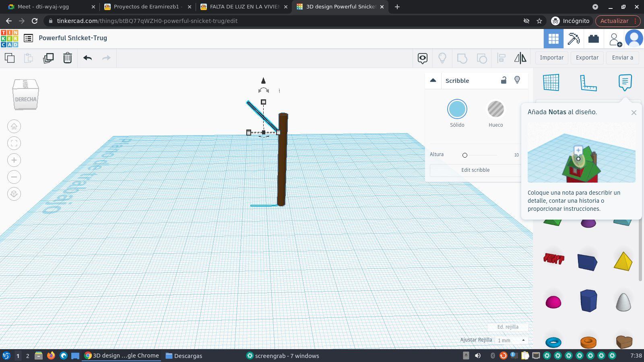
Task: Open Descargas in the taskbar
Action: pyautogui.click(x=184, y=356)
